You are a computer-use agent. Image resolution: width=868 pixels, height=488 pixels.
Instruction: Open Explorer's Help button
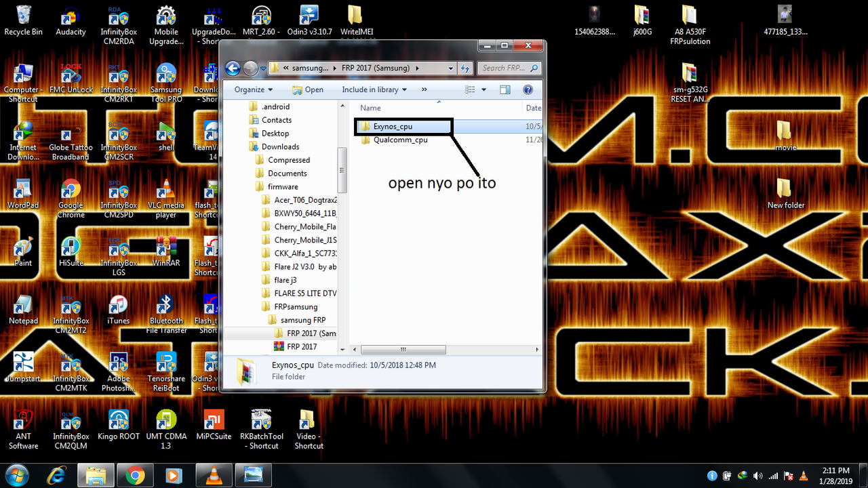click(528, 89)
